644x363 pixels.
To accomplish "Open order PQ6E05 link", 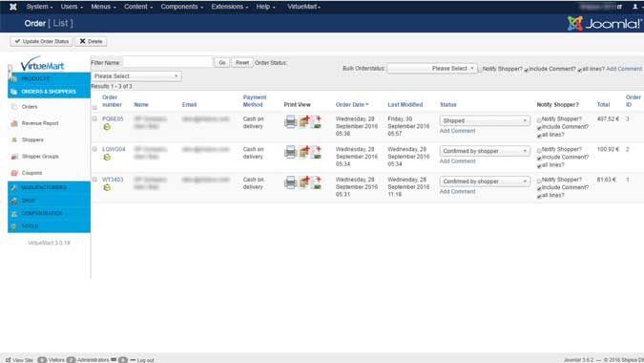I will [x=113, y=118].
